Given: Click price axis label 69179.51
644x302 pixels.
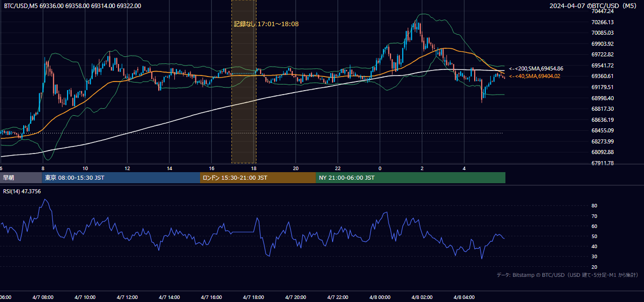Looking at the screenshot, I should click(602, 87).
